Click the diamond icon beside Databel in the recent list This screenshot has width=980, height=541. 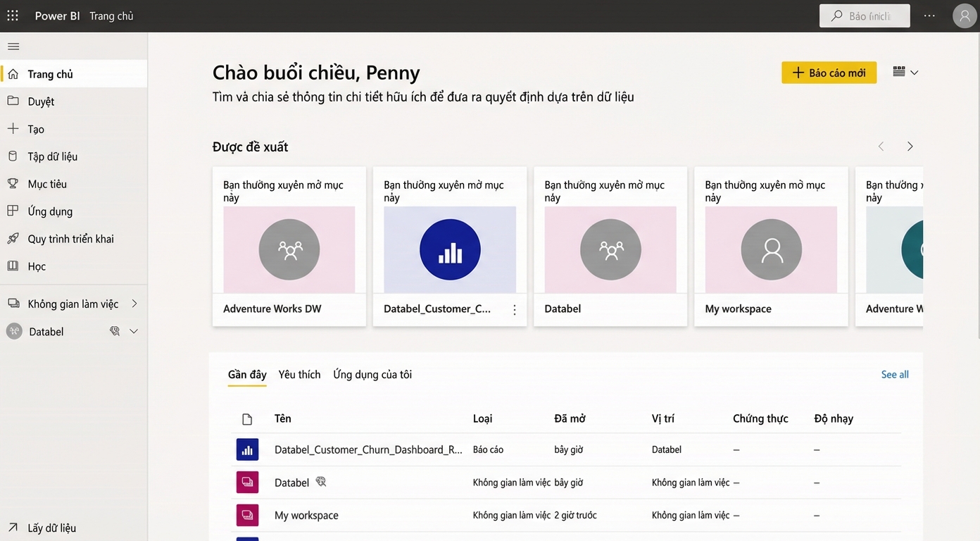click(x=321, y=482)
